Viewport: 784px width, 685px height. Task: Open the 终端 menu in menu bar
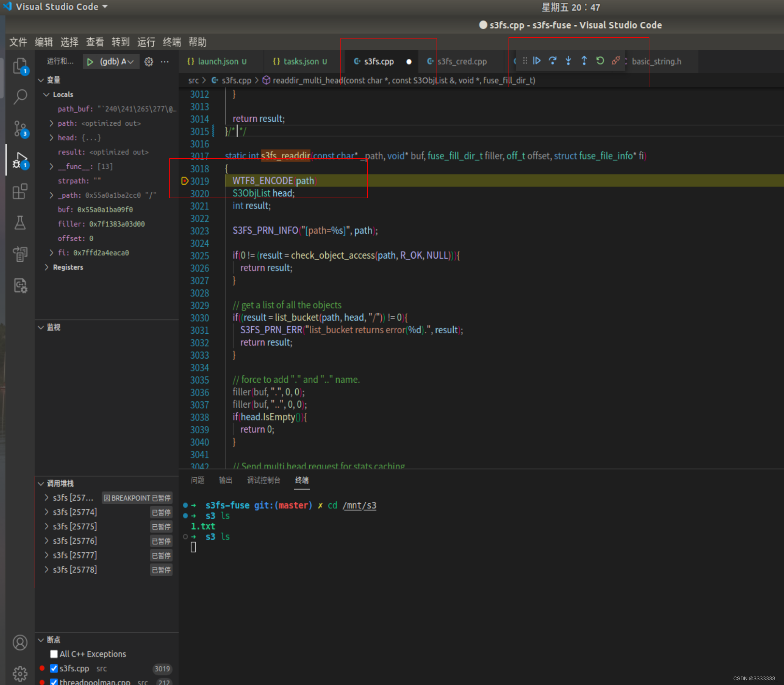tap(172, 42)
